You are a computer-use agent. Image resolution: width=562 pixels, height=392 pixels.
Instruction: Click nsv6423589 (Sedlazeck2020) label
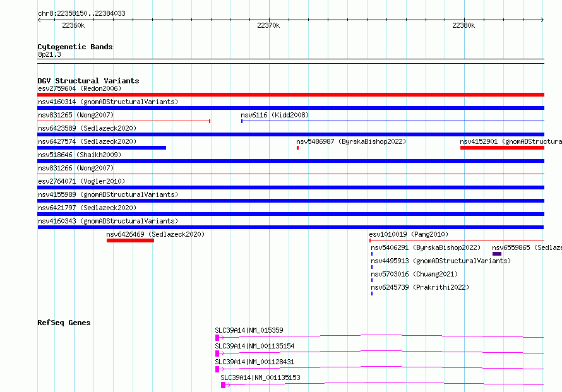pos(87,128)
